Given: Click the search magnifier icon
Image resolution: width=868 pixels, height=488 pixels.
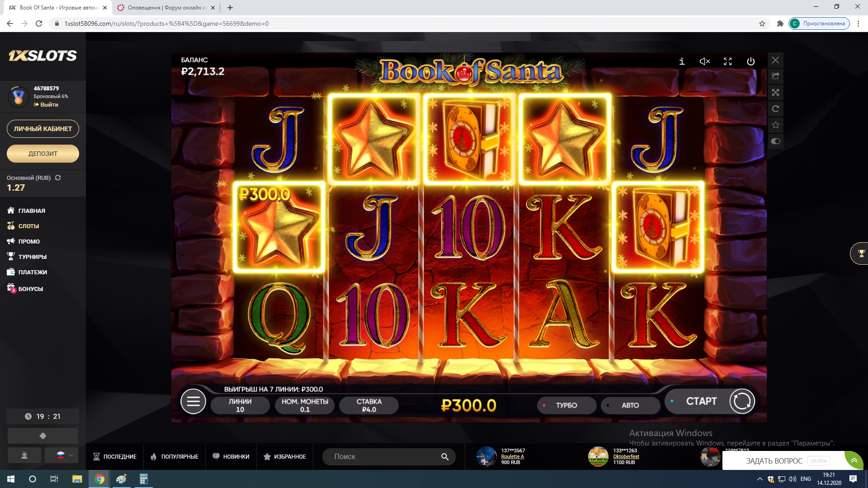Looking at the screenshot, I should (x=445, y=457).
